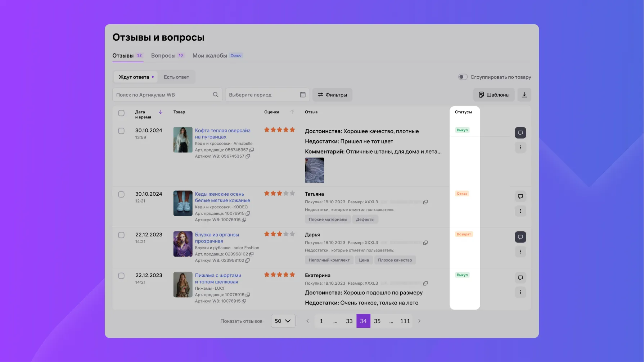Go to page 111
The width and height of the screenshot is (644, 362).
(405, 321)
